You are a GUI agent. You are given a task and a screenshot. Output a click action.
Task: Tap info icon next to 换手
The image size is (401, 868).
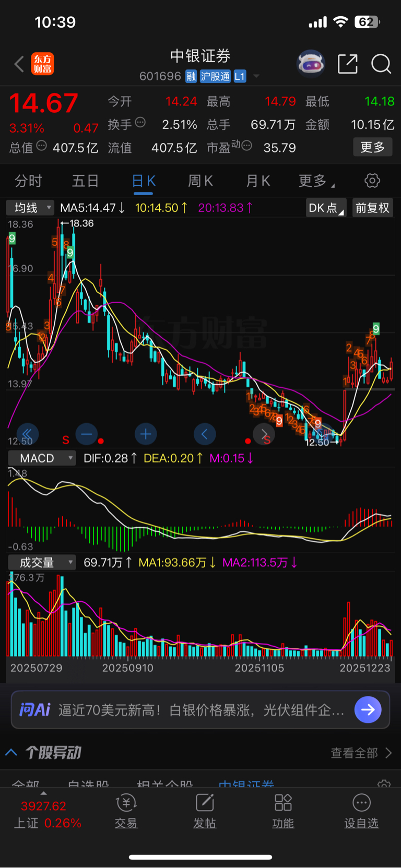(140, 122)
